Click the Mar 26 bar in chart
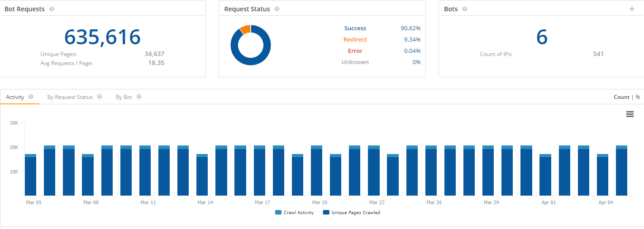 (431, 171)
